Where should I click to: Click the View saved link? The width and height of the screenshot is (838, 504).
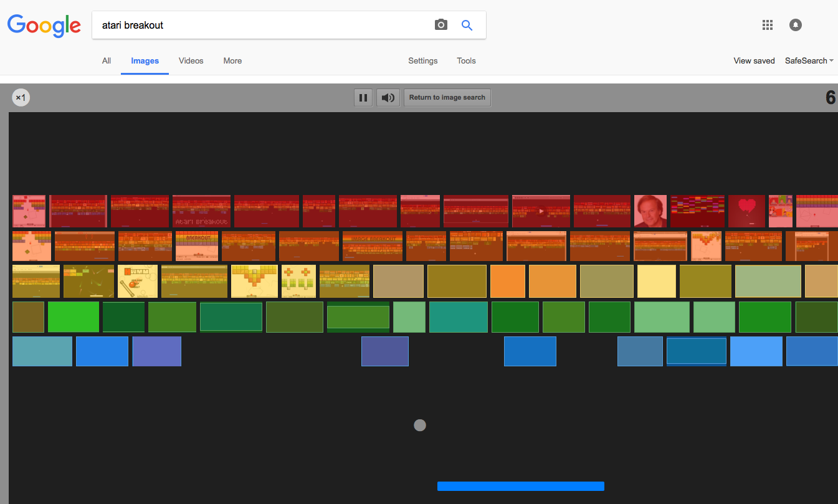pos(755,60)
